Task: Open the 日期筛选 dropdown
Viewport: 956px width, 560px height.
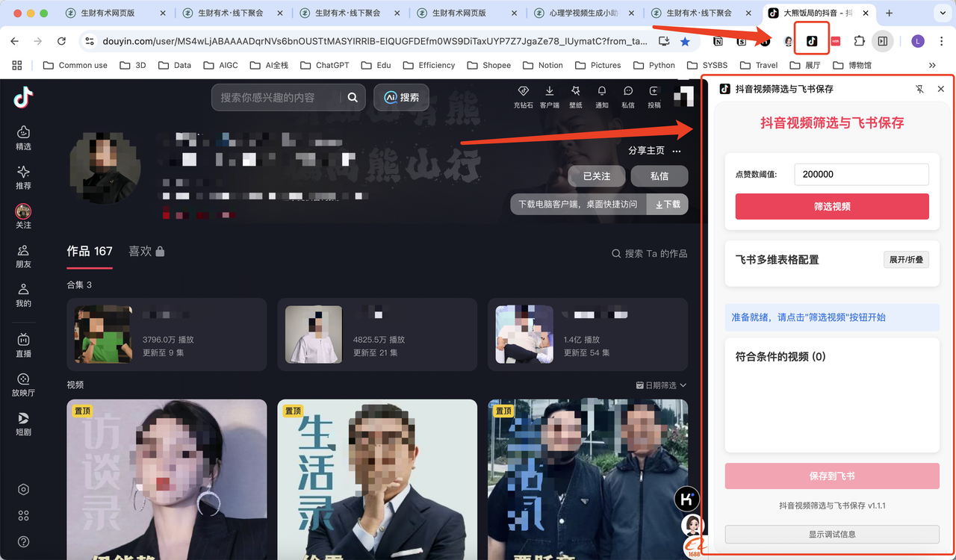Action: (661, 385)
